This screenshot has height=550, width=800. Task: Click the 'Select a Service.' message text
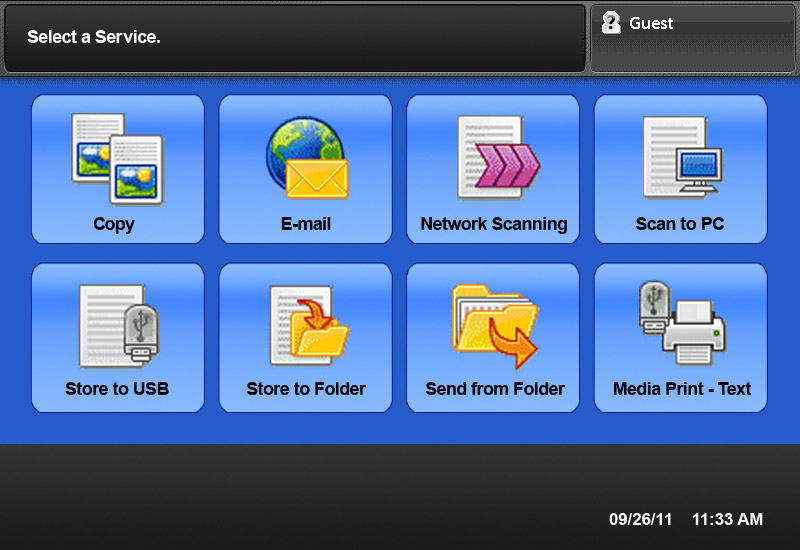point(94,37)
